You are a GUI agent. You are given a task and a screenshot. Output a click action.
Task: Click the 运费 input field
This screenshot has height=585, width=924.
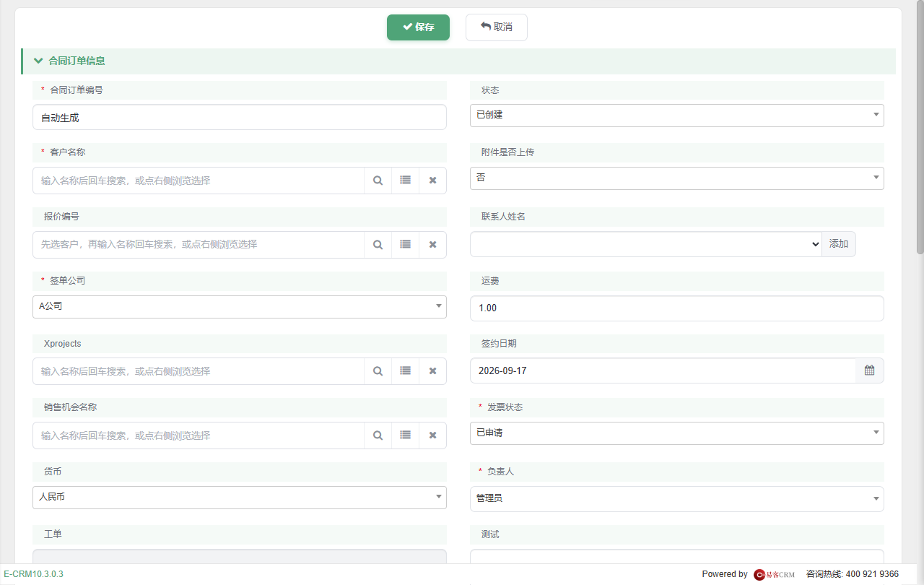pos(676,308)
